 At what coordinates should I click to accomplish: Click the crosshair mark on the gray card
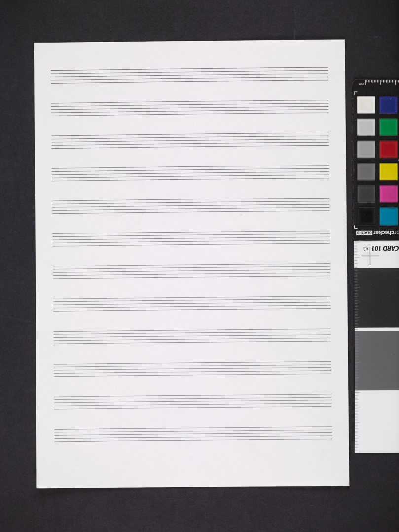[x=370, y=256]
